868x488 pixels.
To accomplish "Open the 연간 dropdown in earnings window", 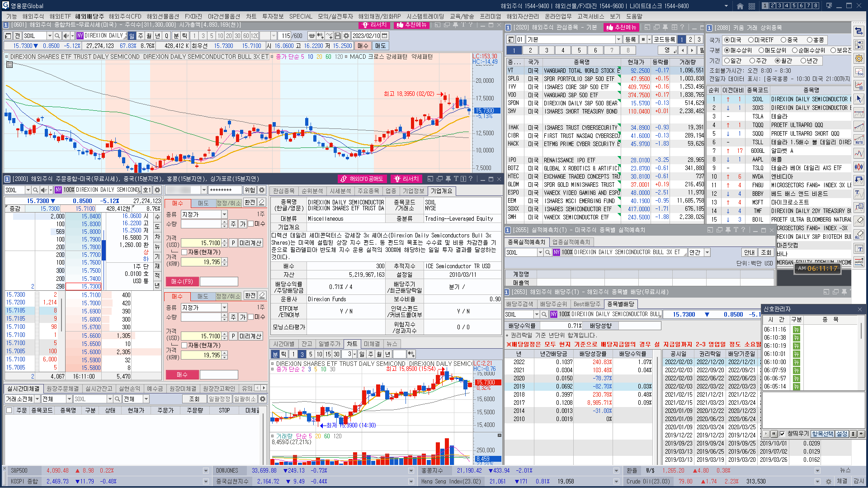I will coord(708,252).
